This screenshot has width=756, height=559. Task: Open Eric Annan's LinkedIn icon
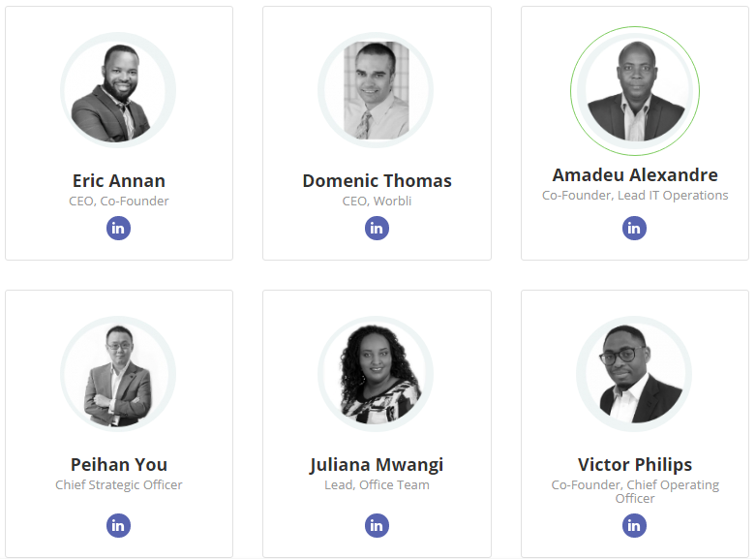(118, 229)
